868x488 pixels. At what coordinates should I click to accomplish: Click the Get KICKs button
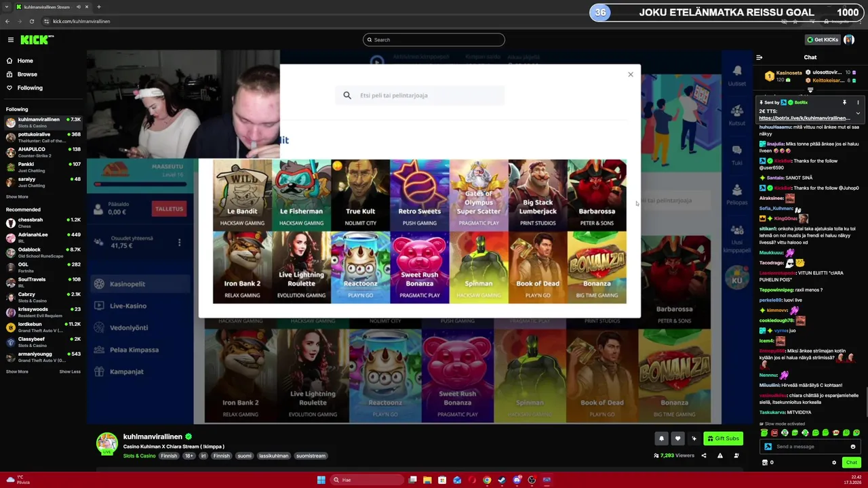[823, 40]
